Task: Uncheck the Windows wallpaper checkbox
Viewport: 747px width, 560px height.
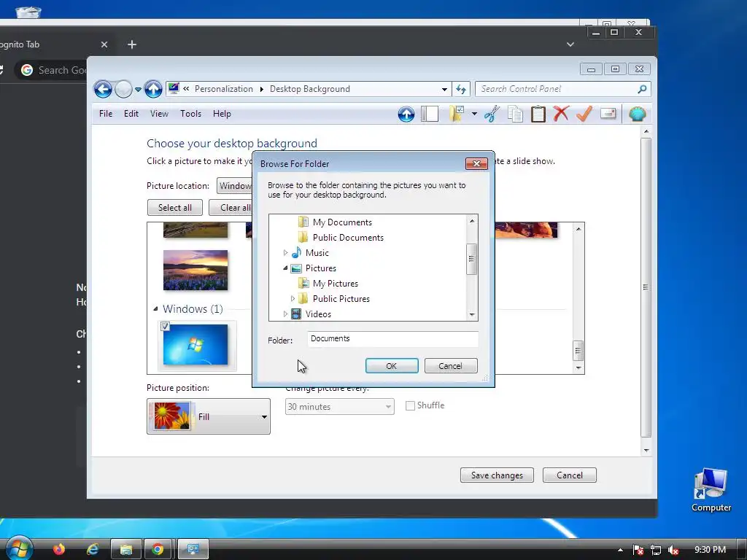Action: point(165,326)
